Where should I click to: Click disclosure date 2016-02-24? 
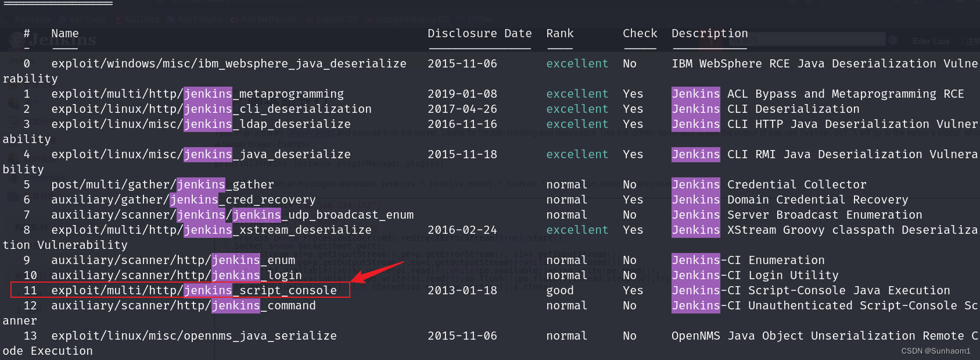(462, 230)
